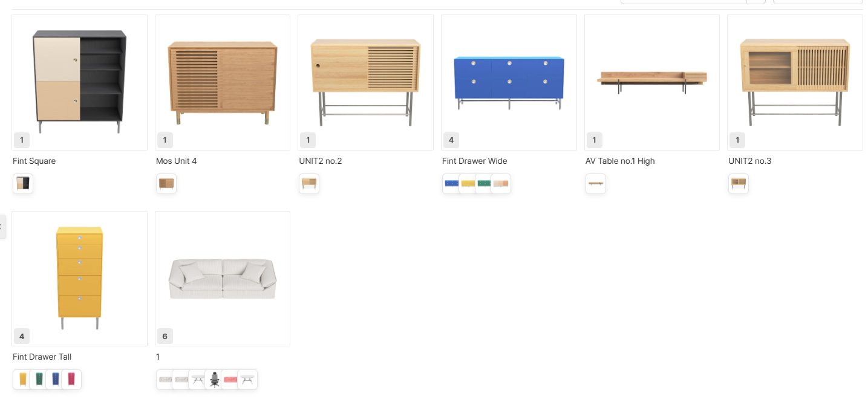Open the Fint Square cabinet thumbnail
The width and height of the screenshot is (868, 405).
pyautogui.click(x=79, y=82)
